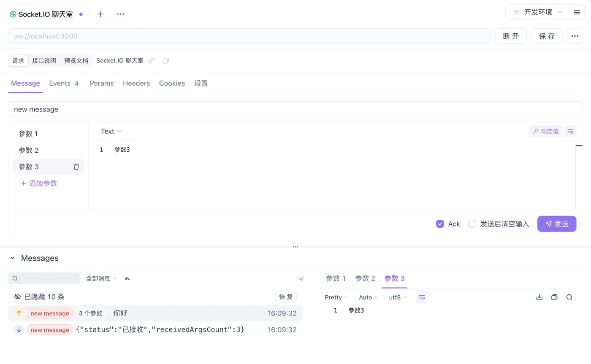Screen dimensions: 591x364
Task: Open the Cookies tab
Action: [x=172, y=84]
